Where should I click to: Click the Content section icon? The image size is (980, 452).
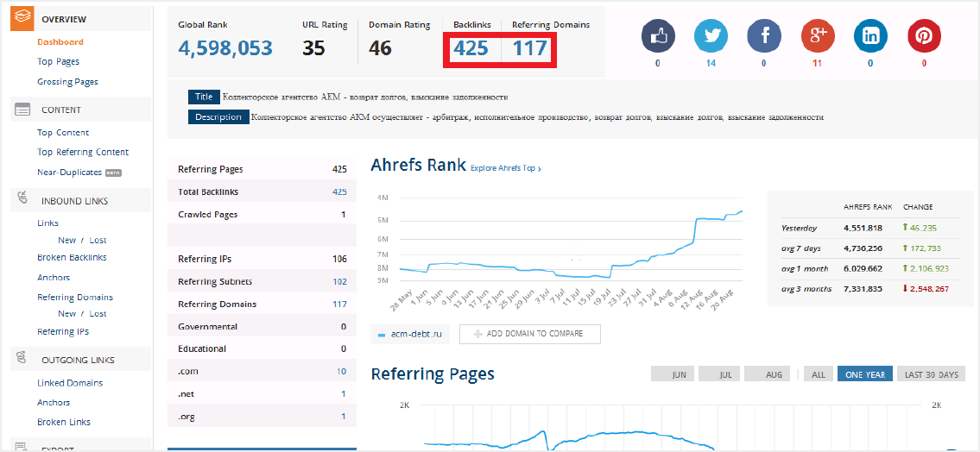coord(22,110)
